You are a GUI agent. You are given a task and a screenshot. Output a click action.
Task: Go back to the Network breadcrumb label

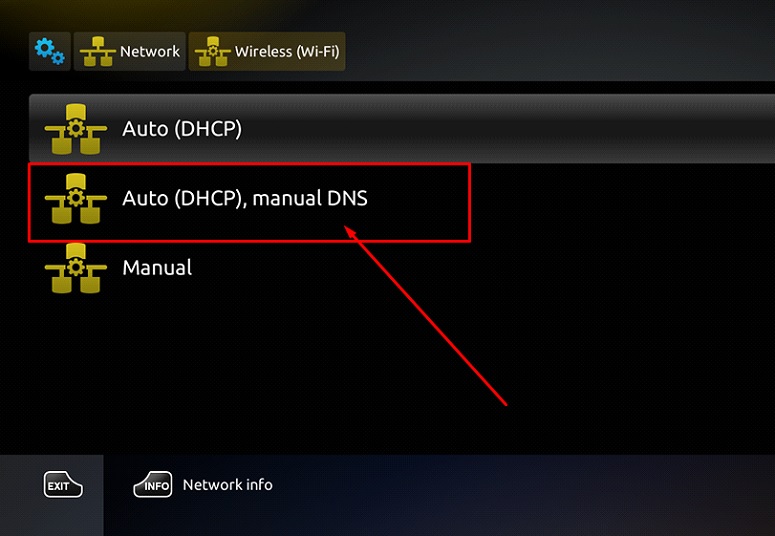point(150,51)
